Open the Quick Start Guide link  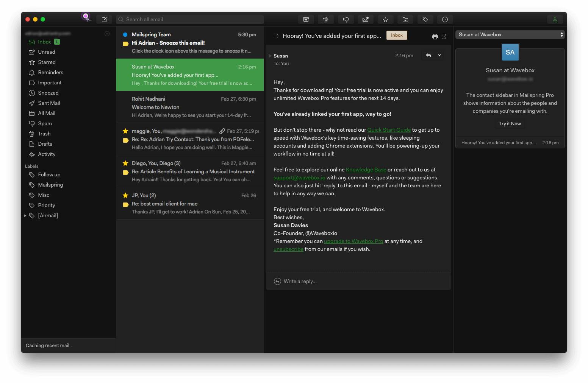389,130
